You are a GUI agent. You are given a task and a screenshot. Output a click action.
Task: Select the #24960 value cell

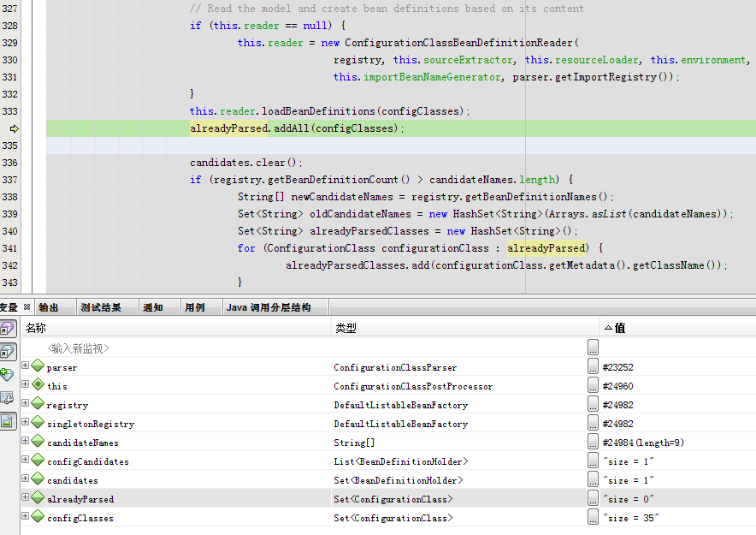click(617, 386)
